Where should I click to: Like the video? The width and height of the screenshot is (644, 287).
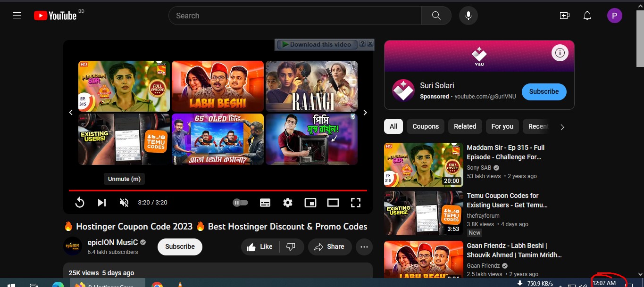(260, 246)
